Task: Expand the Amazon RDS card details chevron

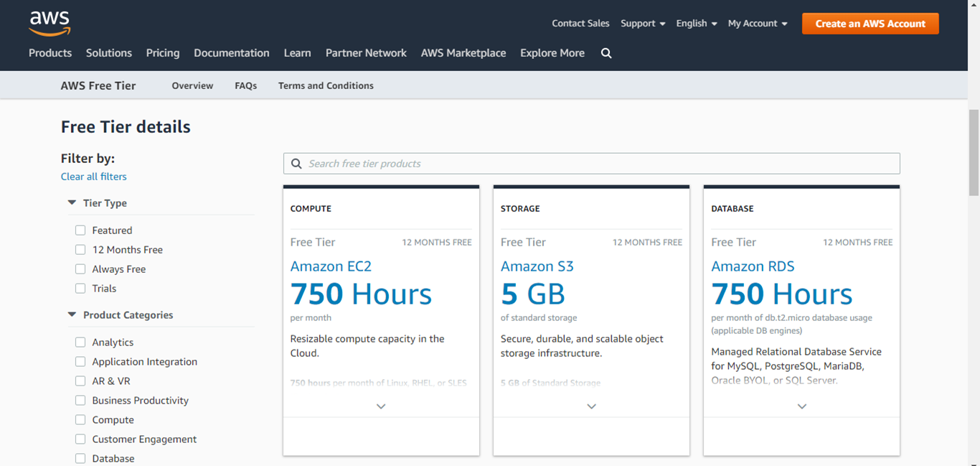Action: [x=802, y=406]
